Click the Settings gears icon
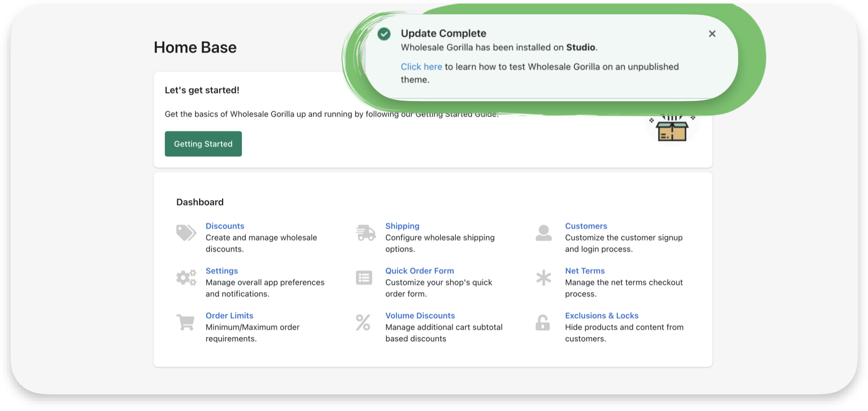The image size is (868, 411). 186,278
